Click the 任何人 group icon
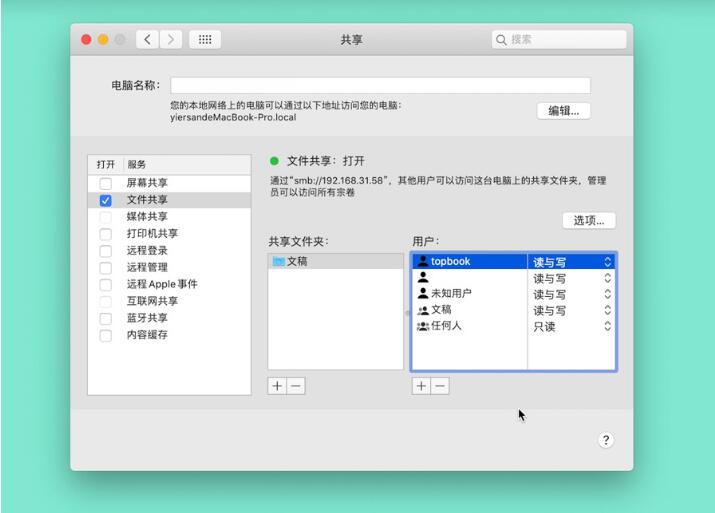The image size is (715, 513). (x=423, y=326)
